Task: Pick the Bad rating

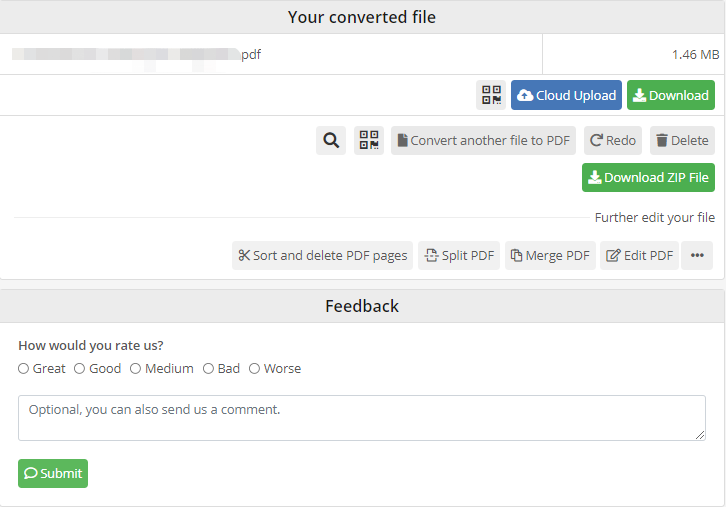Action: point(208,369)
